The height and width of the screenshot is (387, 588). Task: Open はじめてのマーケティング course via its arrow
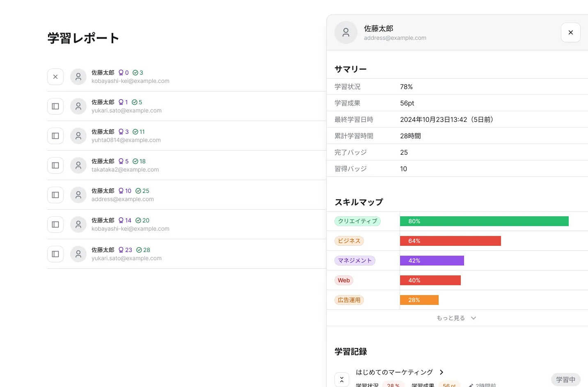(442, 372)
